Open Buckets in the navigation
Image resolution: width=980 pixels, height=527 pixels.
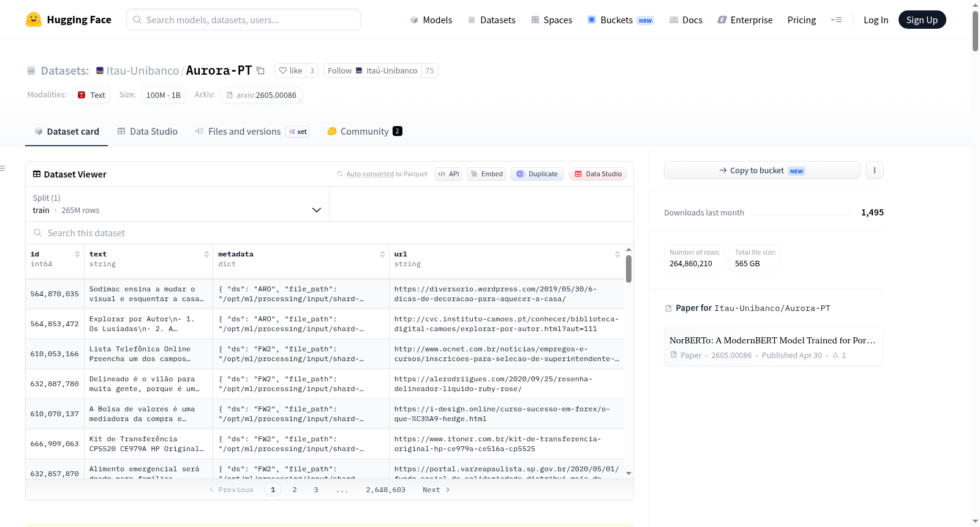620,20
